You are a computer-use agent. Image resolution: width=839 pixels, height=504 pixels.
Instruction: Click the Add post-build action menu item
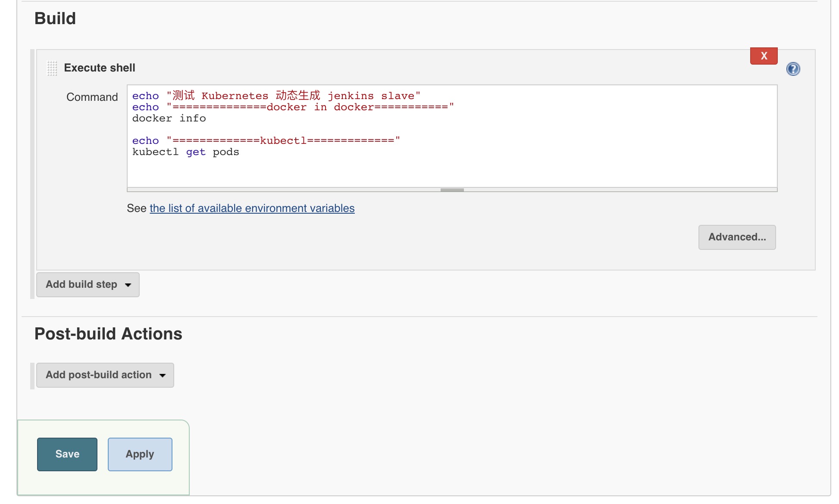click(104, 375)
